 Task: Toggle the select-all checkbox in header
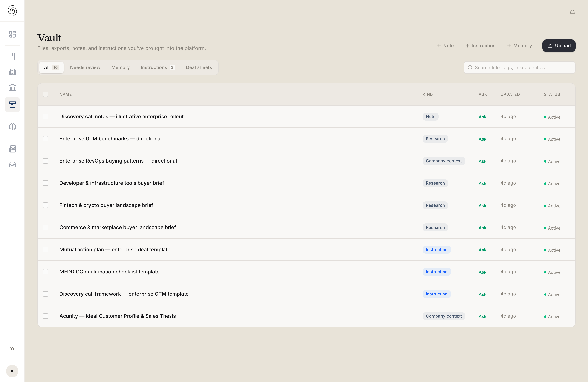45,94
